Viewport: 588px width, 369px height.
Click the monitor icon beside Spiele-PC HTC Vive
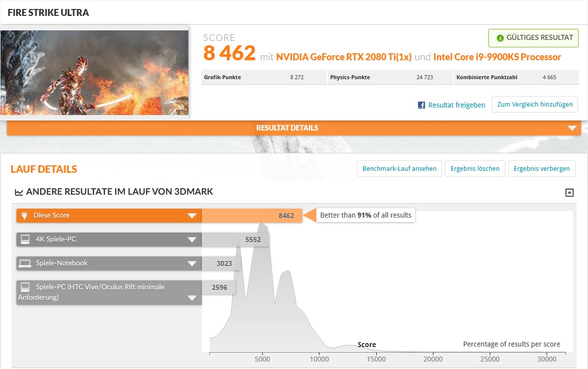pos(25,287)
